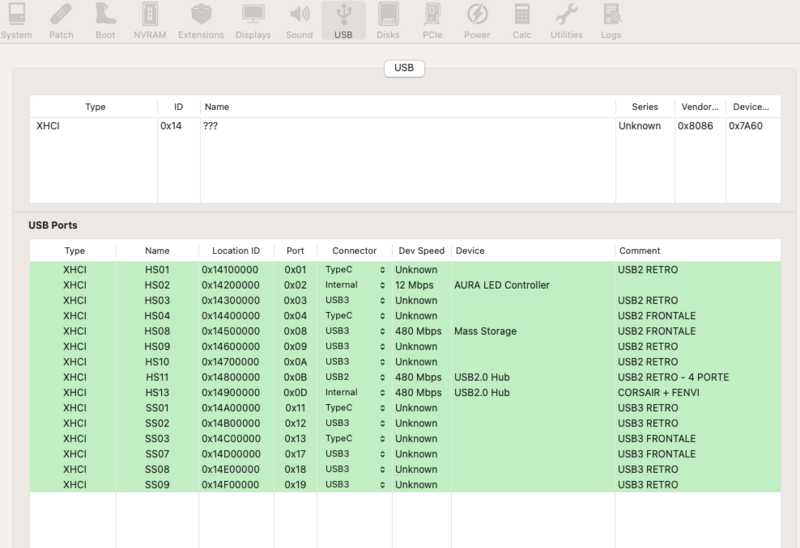
Task: Open connector dropdown for HS13 port
Action: point(355,393)
